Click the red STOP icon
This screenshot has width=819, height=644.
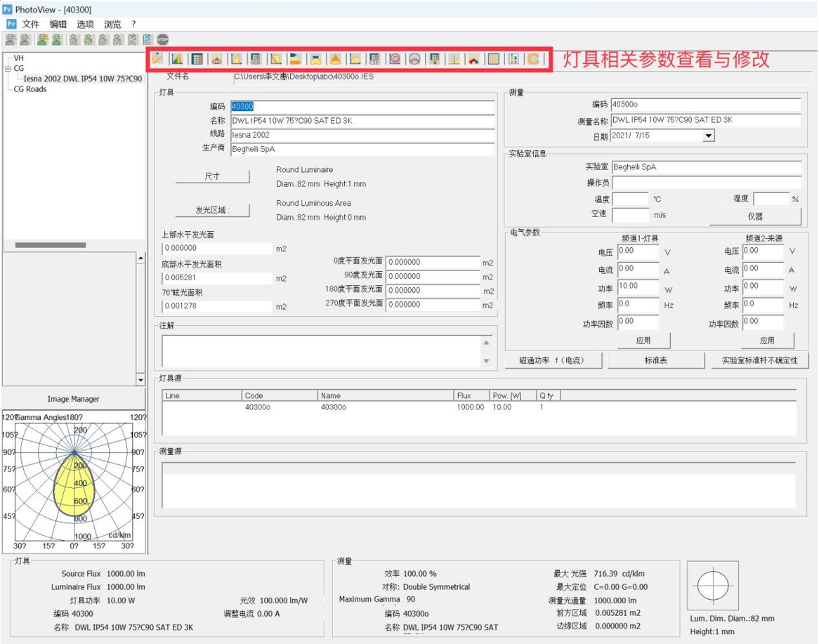(x=162, y=40)
